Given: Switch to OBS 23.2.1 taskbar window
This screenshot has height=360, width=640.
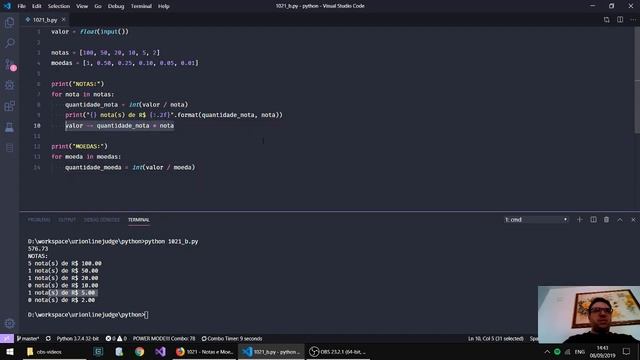Looking at the screenshot, I should click(x=338, y=351).
